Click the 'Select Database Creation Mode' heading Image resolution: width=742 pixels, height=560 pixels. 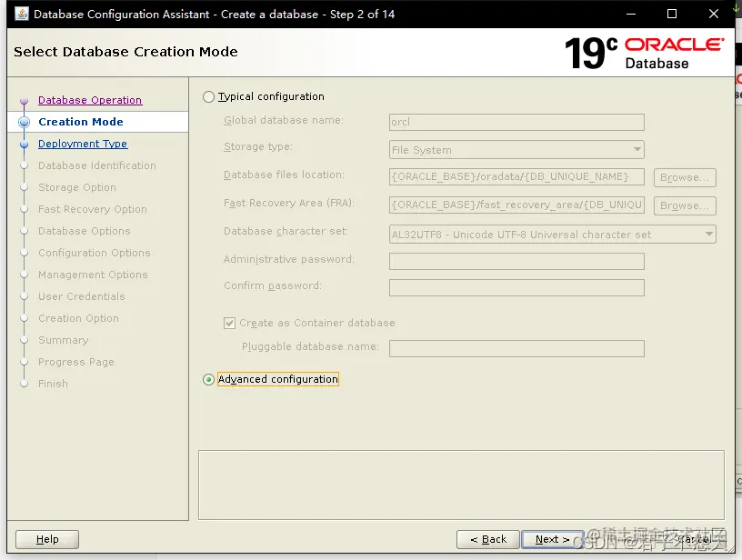[x=125, y=52]
